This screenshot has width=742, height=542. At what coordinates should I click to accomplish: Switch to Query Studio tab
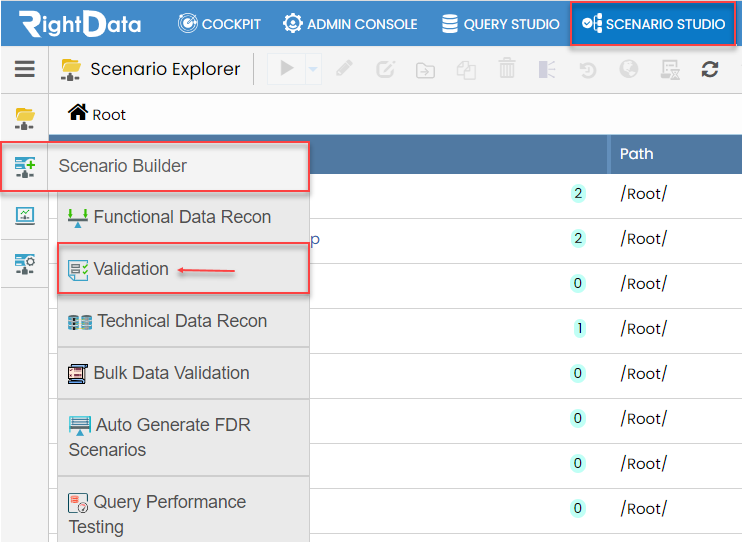tap(500, 24)
